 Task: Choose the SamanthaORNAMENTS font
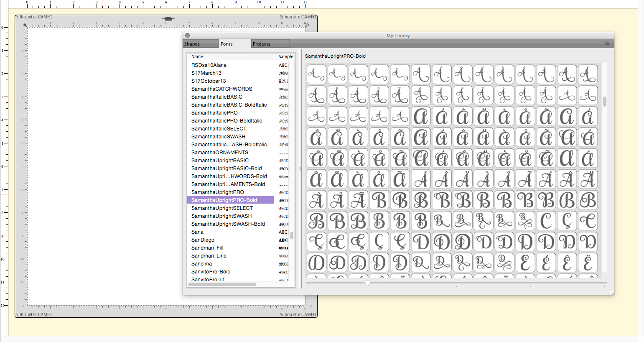pos(238,153)
